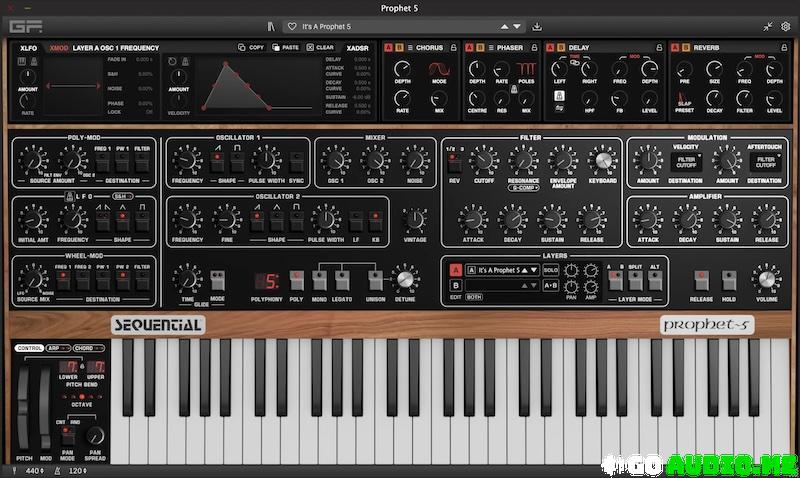The height and width of the screenshot is (478, 800).
Task: Open the Phaser routing menu icon
Action: [x=491, y=47]
